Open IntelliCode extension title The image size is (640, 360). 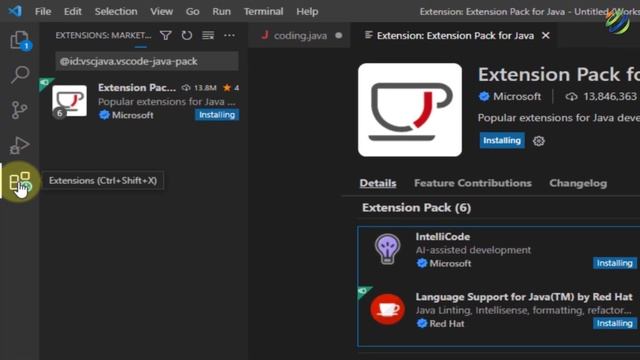(442, 237)
